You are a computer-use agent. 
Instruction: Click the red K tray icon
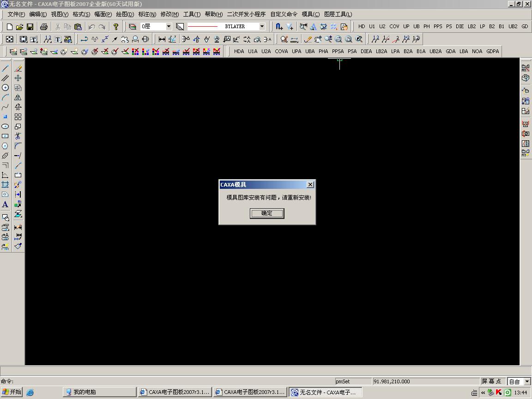pyautogui.click(x=499, y=393)
